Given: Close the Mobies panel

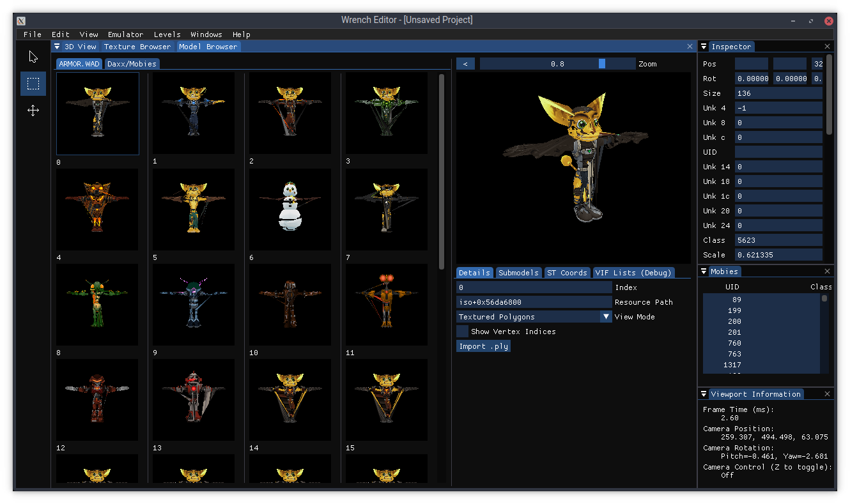Looking at the screenshot, I should [x=827, y=271].
